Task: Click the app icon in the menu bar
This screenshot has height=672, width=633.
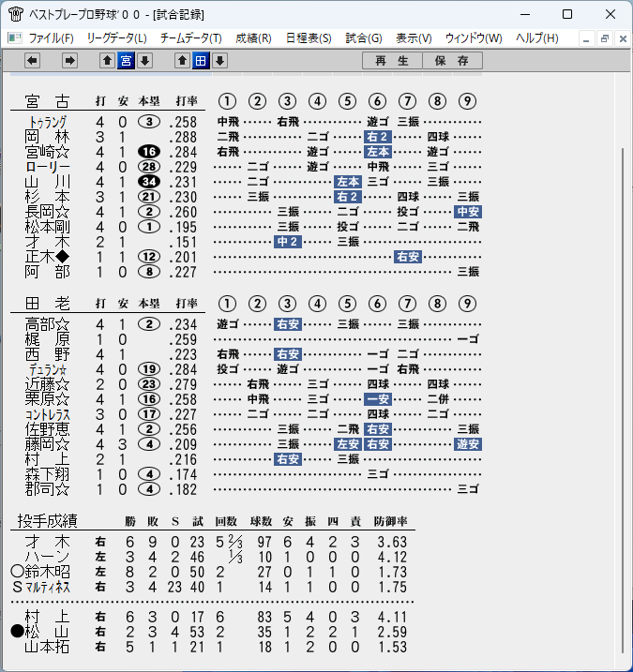Action: pos(15,38)
